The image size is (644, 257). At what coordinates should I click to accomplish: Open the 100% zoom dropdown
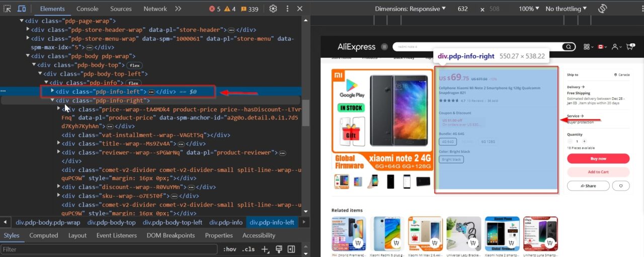529,9
